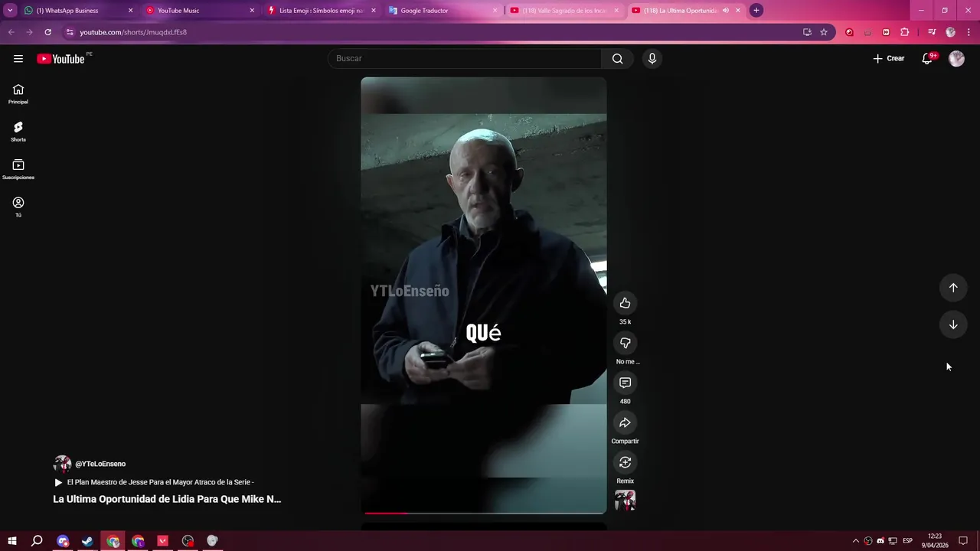Viewport: 980px width, 551px height.
Task: Open a new browser tab
Action: 756,11
